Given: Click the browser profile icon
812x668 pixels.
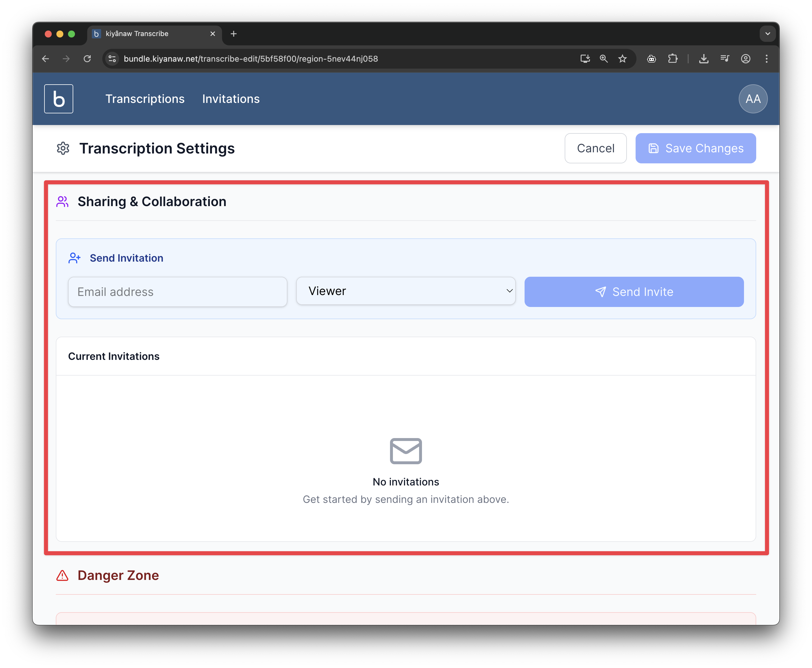Looking at the screenshot, I should (745, 59).
